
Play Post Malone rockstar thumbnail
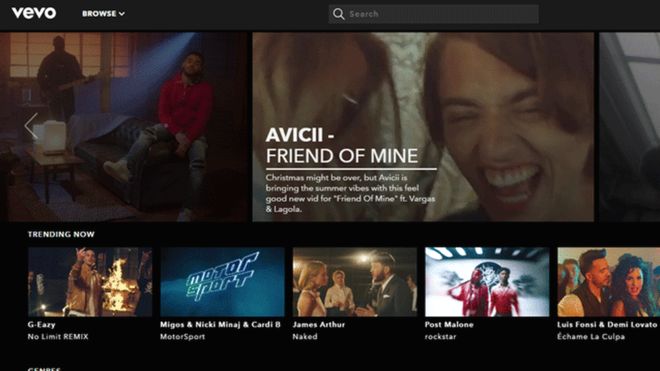click(487, 282)
